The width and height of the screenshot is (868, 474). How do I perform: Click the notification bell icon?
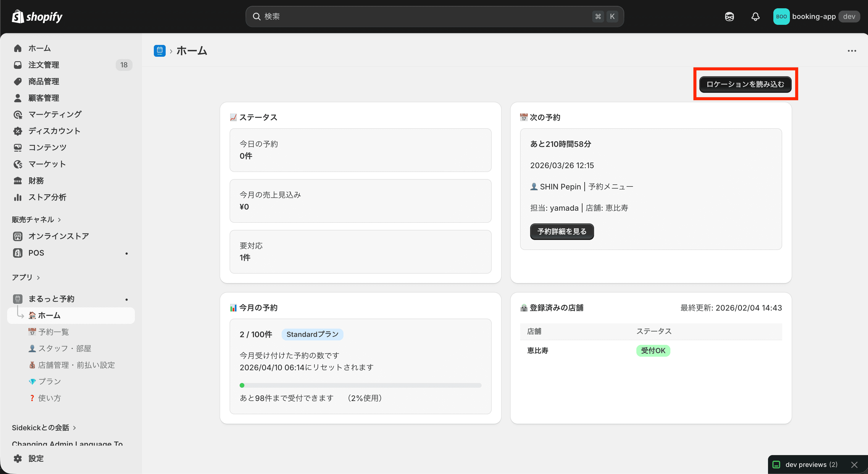[x=755, y=16]
